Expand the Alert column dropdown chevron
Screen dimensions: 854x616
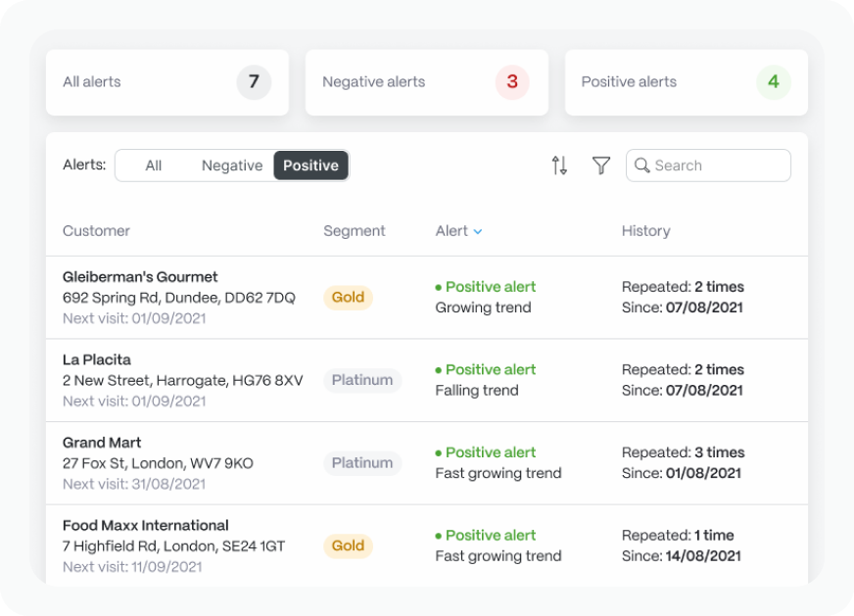tap(478, 231)
